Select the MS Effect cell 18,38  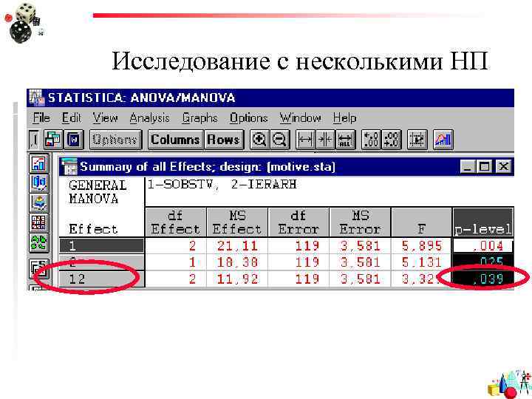[237, 262]
